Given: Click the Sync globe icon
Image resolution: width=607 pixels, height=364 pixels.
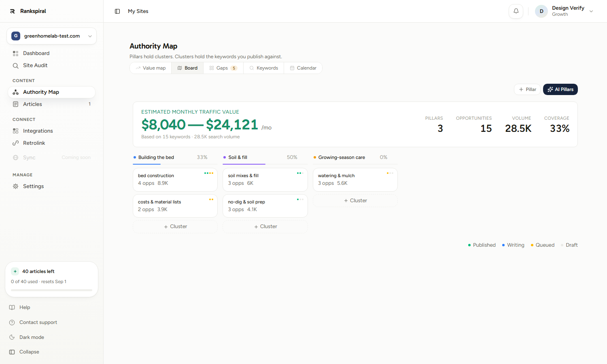Looking at the screenshot, I should (x=16, y=158).
